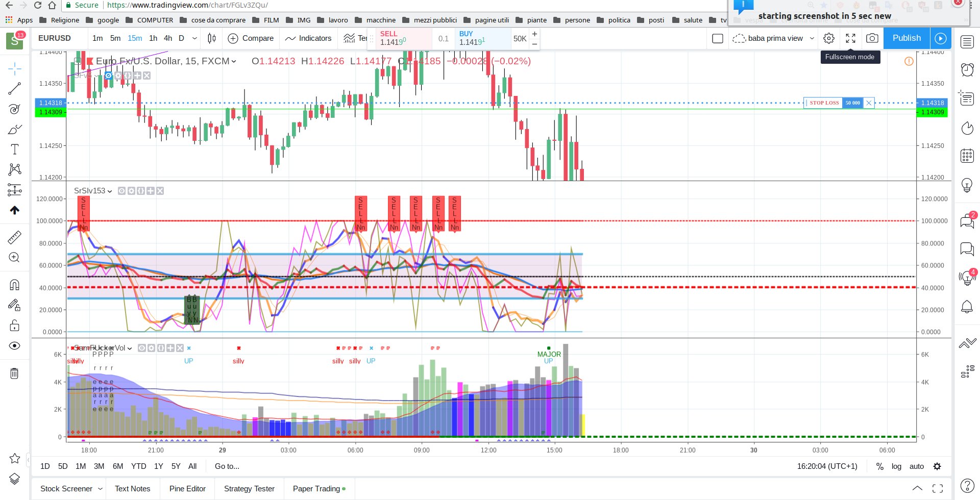The image size is (980, 500).
Task: Toggle lock all drawing tools
Action: click(x=15, y=325)
